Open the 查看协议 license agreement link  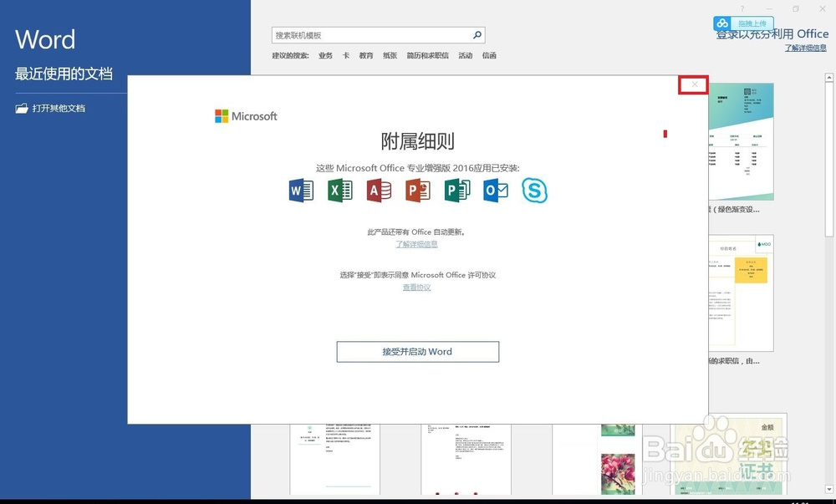pyautogui.click(x=416, y=287)
